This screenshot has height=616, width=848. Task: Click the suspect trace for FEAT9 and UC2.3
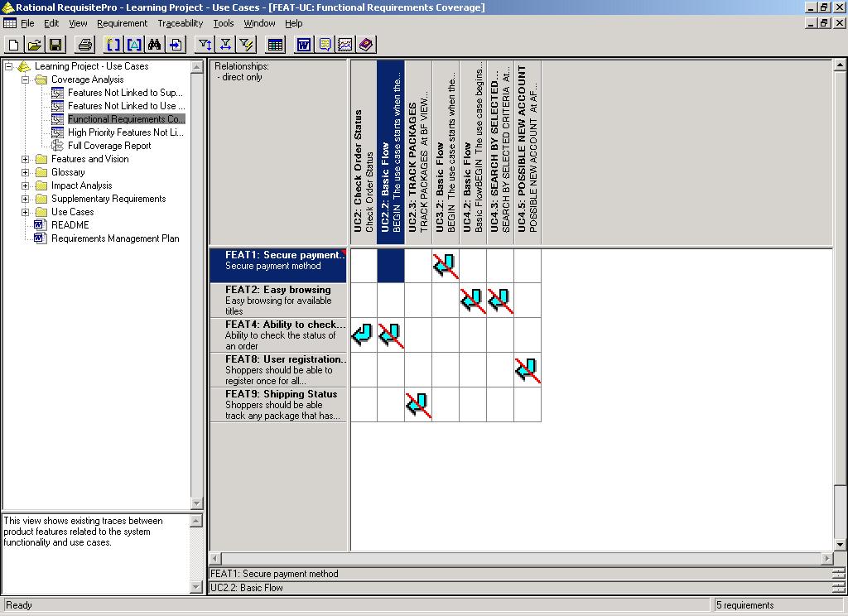coord(418,405)
